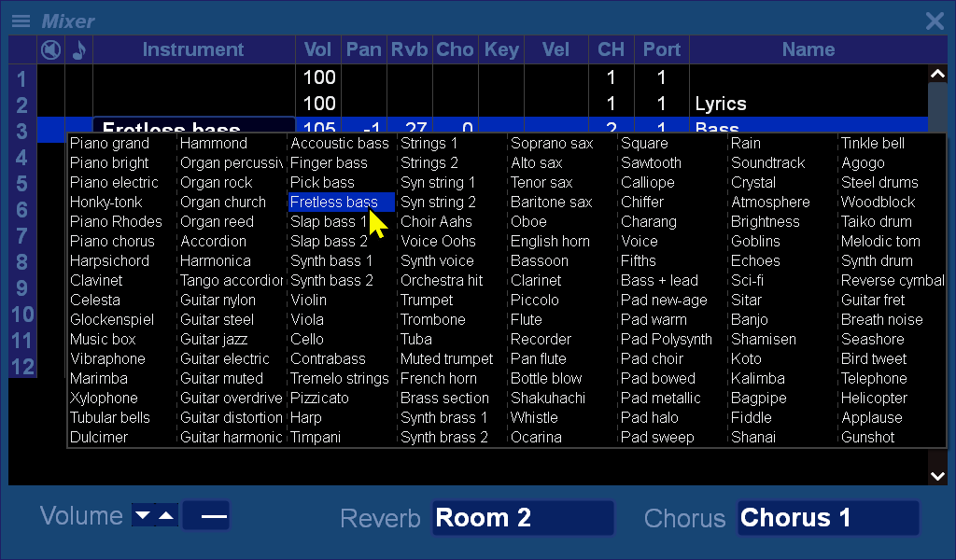This screenshot has width=956, height=560.
Task: Click the Vol column header
Action: (318, 49)
